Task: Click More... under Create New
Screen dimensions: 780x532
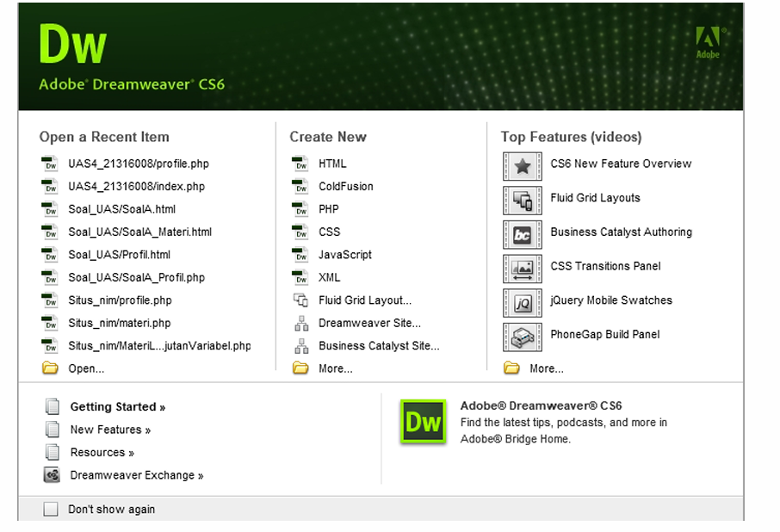Action: click(x=335, y=368)
